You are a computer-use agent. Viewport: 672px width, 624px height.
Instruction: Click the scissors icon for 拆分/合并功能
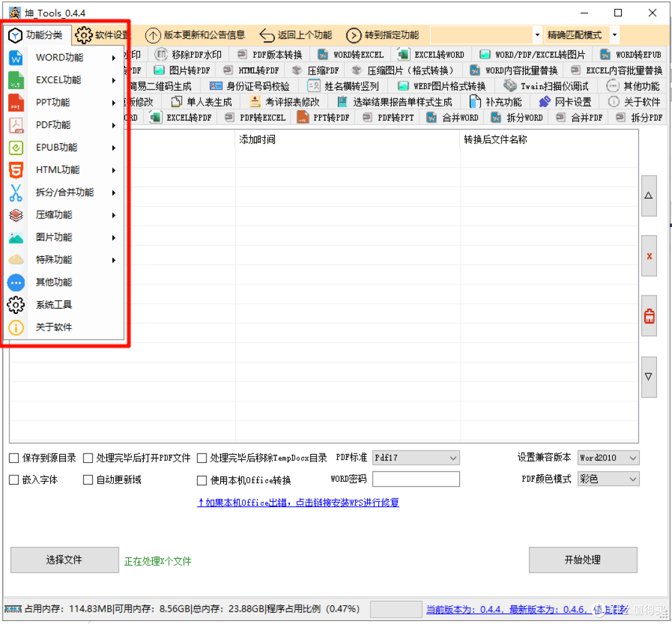pos(16,193)
